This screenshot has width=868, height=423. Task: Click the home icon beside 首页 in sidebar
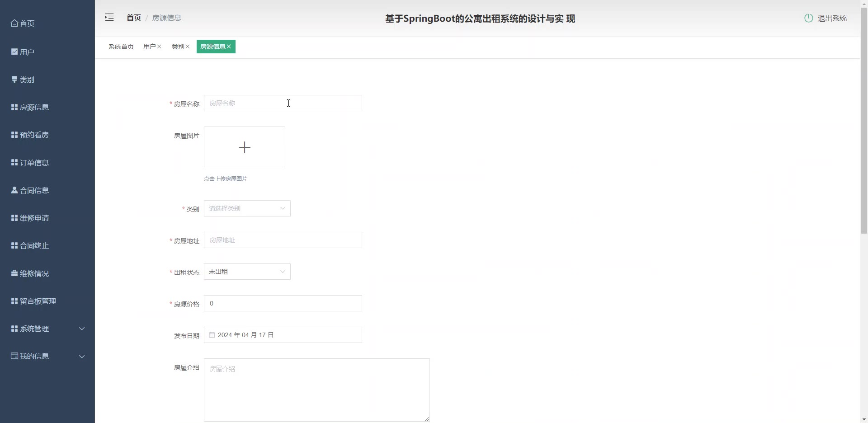[14, 23]
